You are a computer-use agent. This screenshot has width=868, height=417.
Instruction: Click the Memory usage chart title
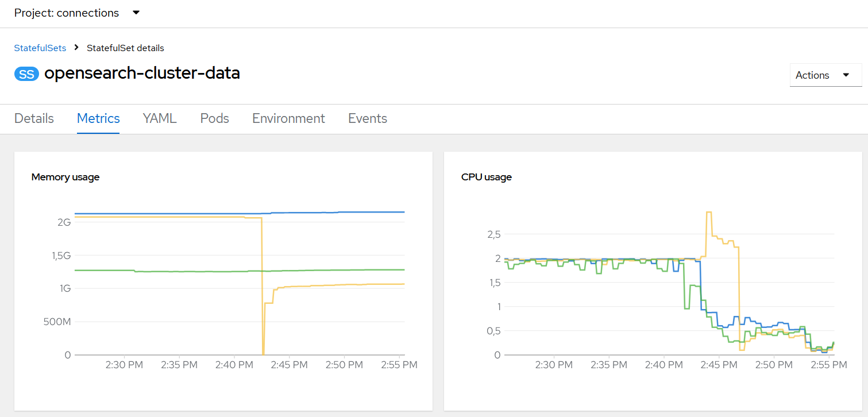[65, 177]
